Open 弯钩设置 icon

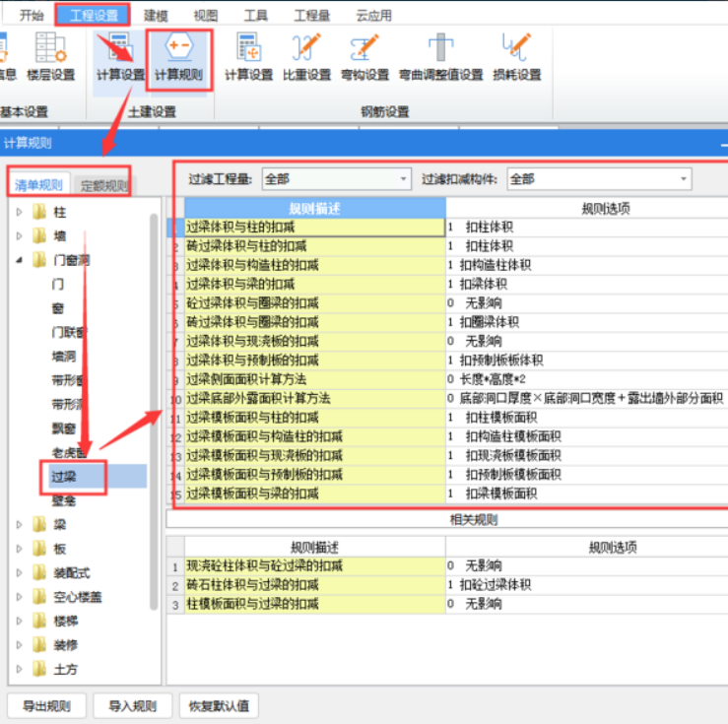point(364,57)
